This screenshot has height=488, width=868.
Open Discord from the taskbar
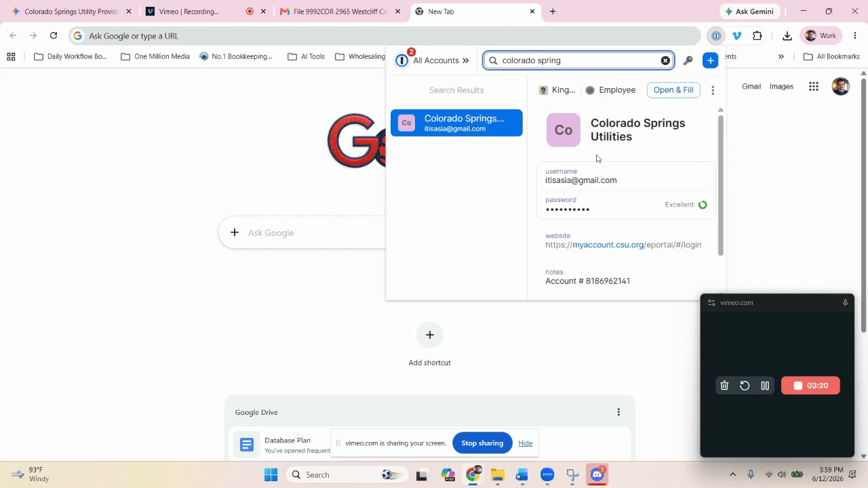[x=597, y=474]
